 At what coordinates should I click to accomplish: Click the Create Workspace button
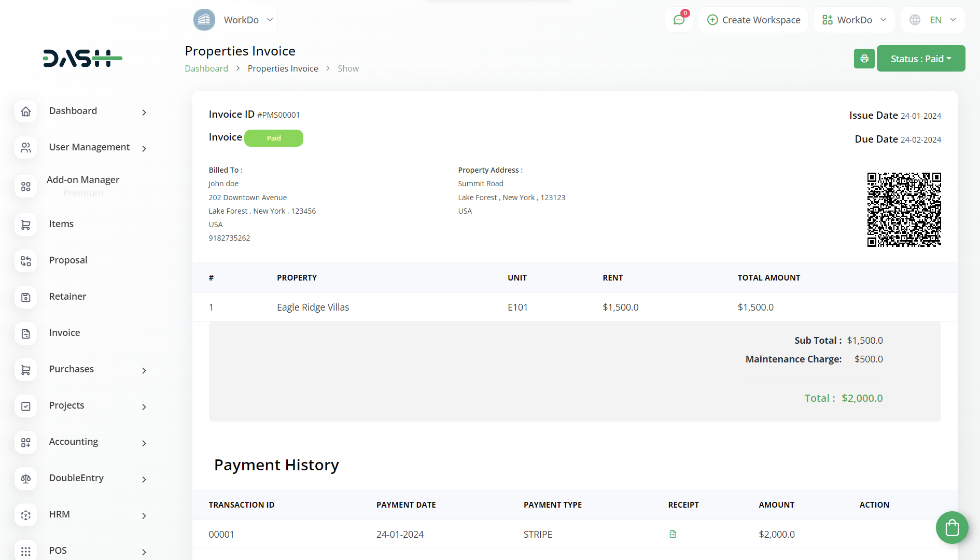[x=753, y=20]
